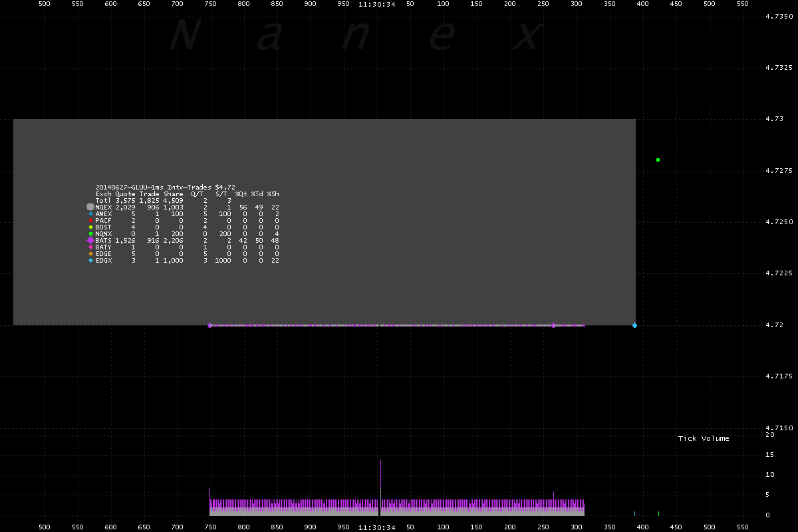Viewport: 798px width, 532px height.
Task: Click the bottom '11:30:34' time label
Action: pos(376,527)
